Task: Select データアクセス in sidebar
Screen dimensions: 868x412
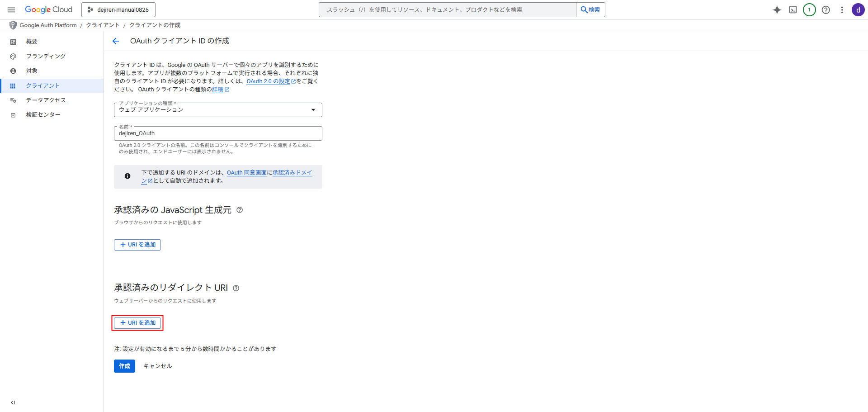Action: 46,100
